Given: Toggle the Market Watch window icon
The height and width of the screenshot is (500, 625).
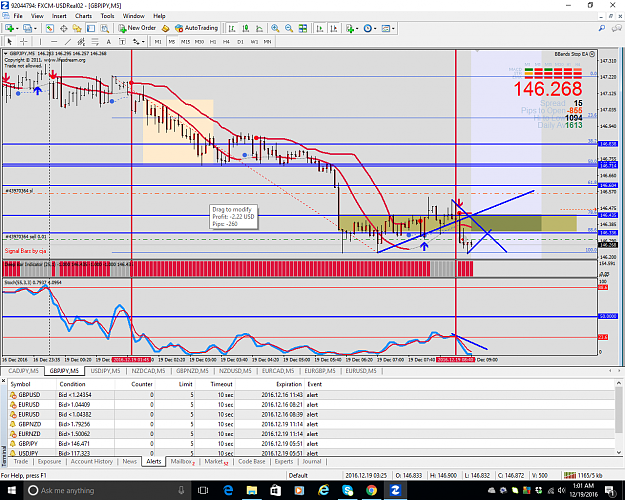Looking at the screenshot, I should pos(49,28).
